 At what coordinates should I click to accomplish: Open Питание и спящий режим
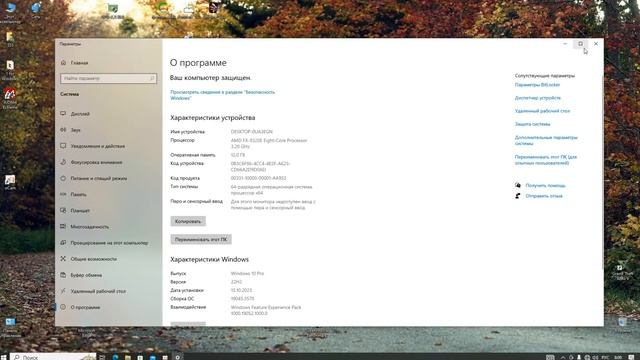coord(98,178)
